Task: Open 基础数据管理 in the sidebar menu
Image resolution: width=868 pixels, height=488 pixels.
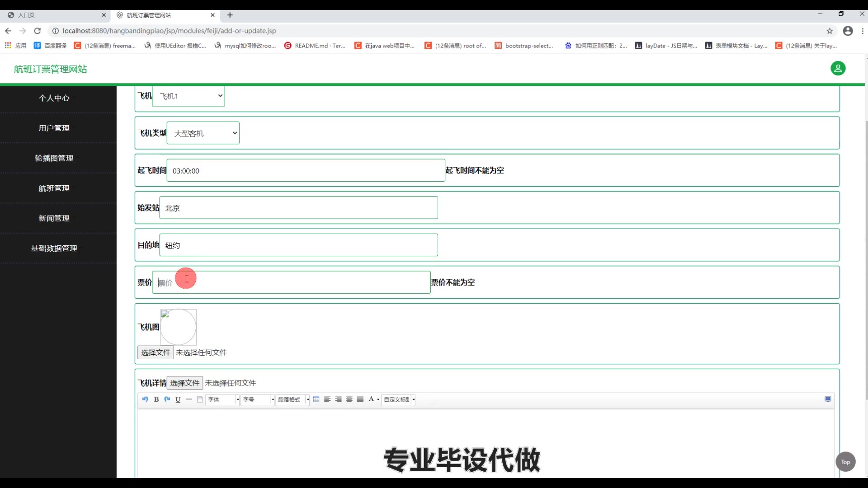Action: 54,249
